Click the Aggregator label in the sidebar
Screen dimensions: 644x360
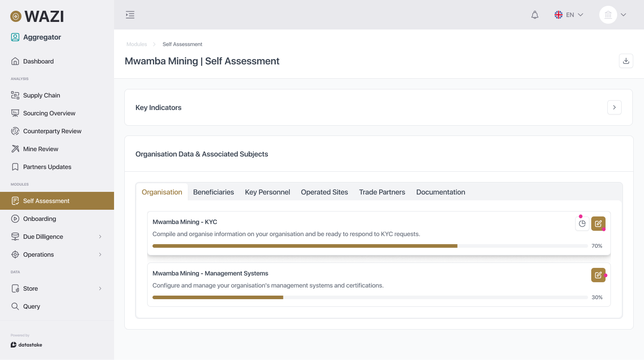pyautogui.click(x=42, y=37)
